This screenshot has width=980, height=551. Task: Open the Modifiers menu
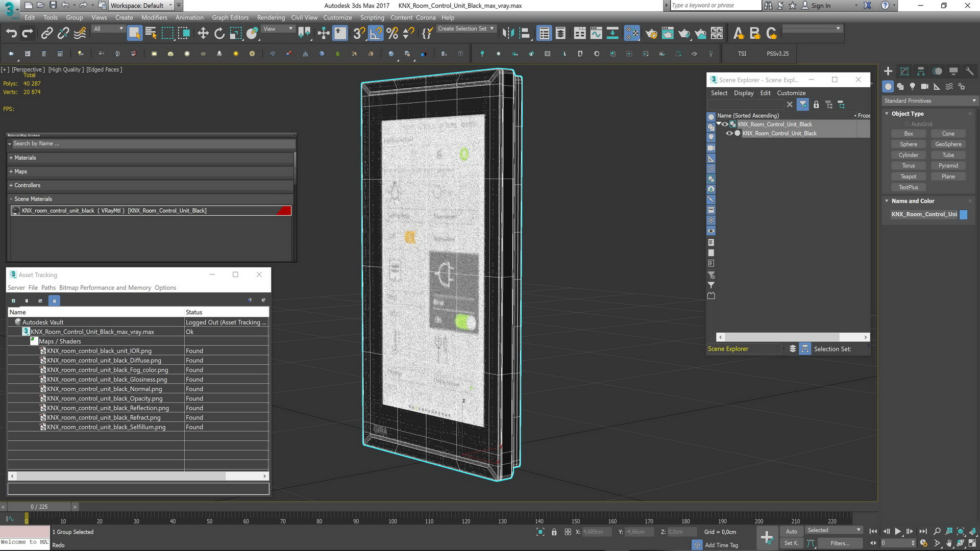(154, 17)
